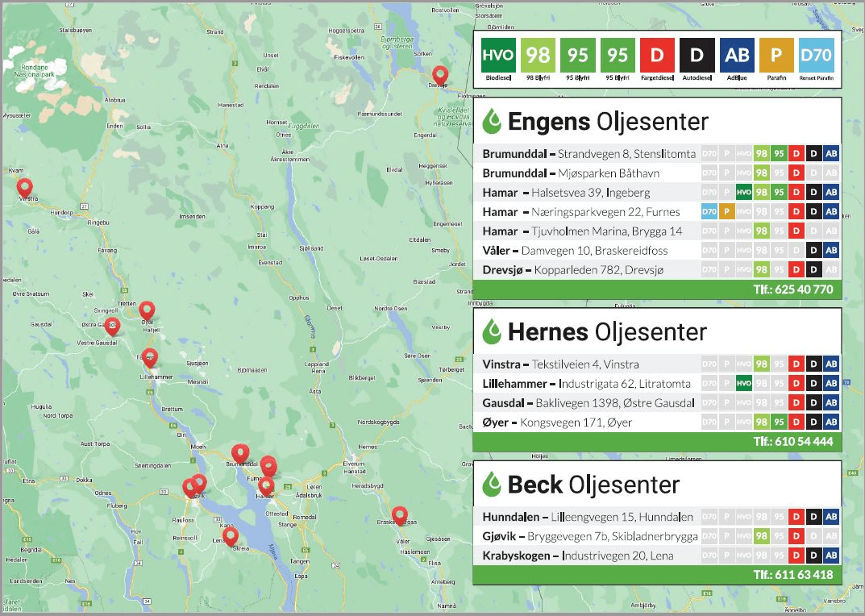Click the 'Hernes Oljesenter' heading
Image resolution: width=865 pixels, height=616 pixels.
click(607, 331)
